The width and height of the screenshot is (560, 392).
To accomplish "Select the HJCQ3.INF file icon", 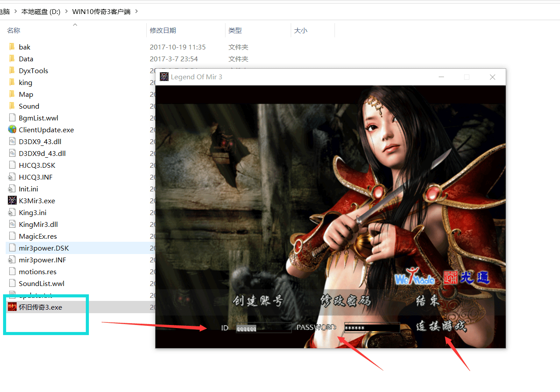I will [x=12, y=177].
